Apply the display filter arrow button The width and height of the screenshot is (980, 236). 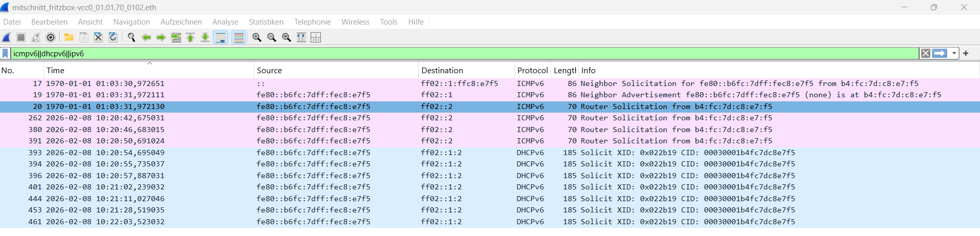pos(940,53)
